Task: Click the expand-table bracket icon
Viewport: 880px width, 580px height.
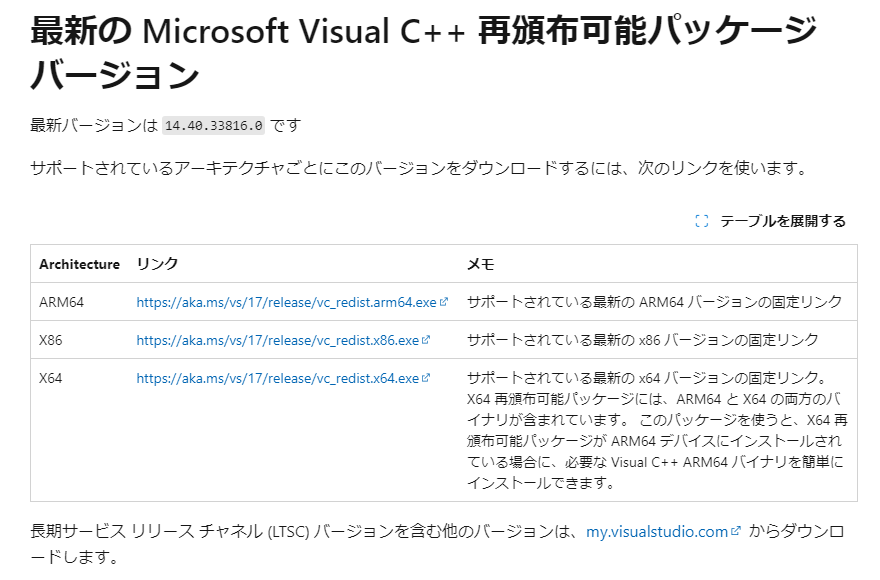Action: [703, 220]
